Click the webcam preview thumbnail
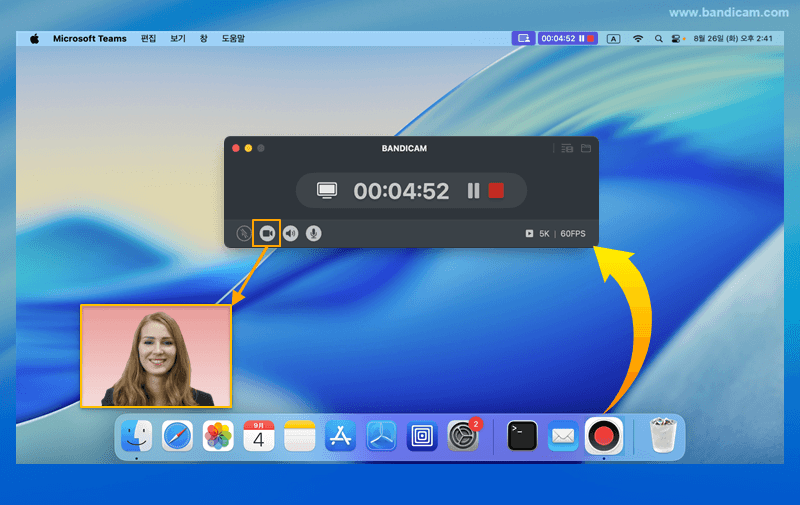The height and width of the screenshot is (505, 800). tap(156, 356)
